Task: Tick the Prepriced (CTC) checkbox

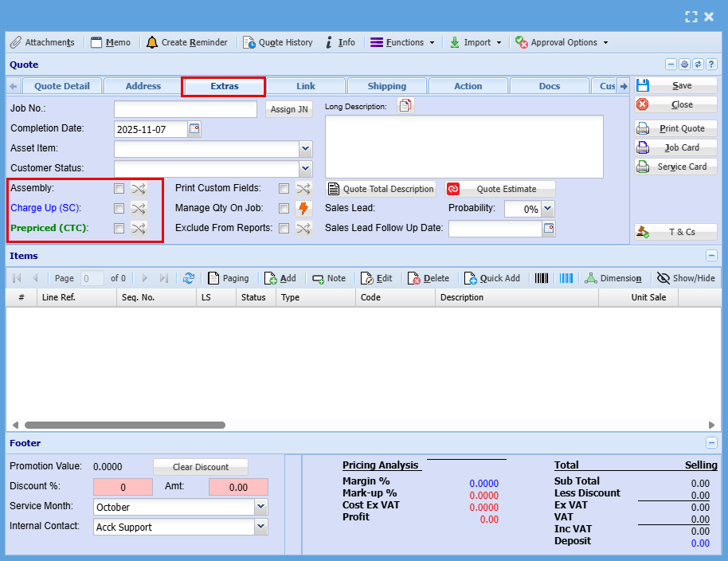Action: coord(119,229)
